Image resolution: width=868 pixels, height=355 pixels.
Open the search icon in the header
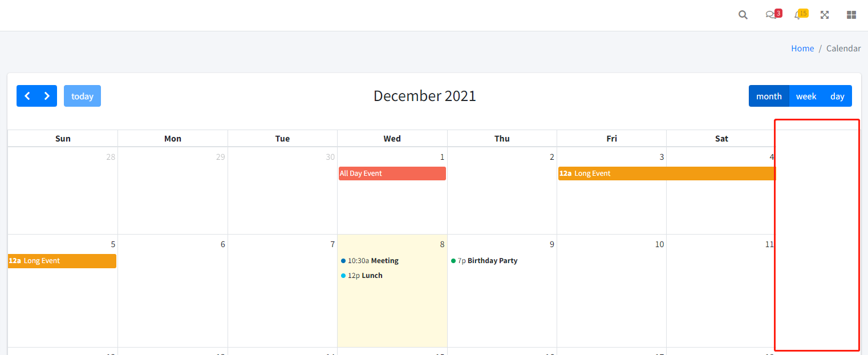(x=743, y=14)
